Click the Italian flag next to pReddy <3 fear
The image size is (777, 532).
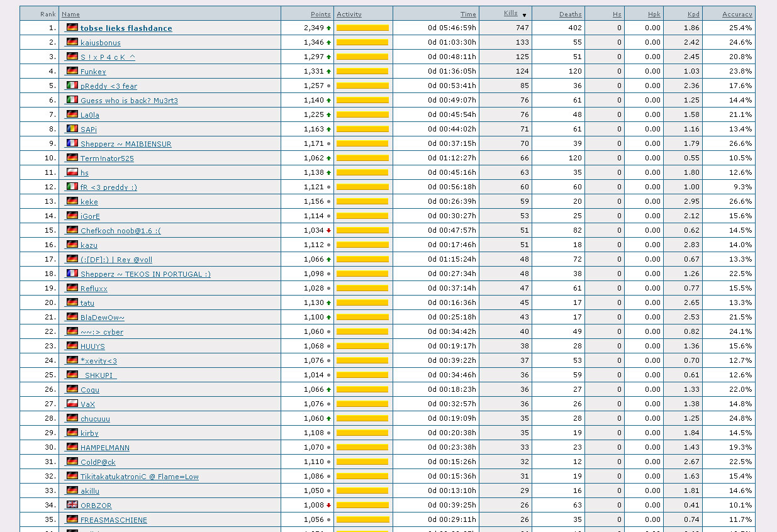coord(72,86)
